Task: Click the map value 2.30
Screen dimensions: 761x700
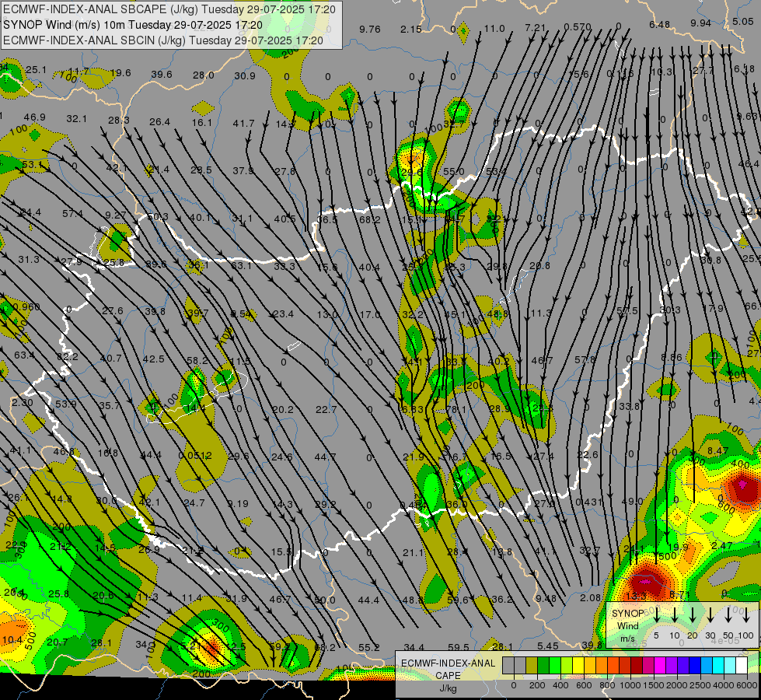Action: point(23,403)
